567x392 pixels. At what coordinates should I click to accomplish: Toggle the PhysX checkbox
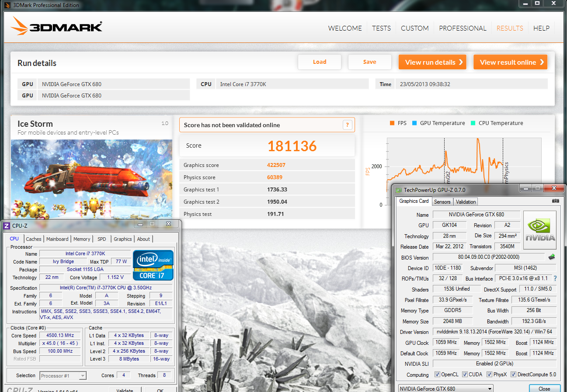(x=489, y=375)
